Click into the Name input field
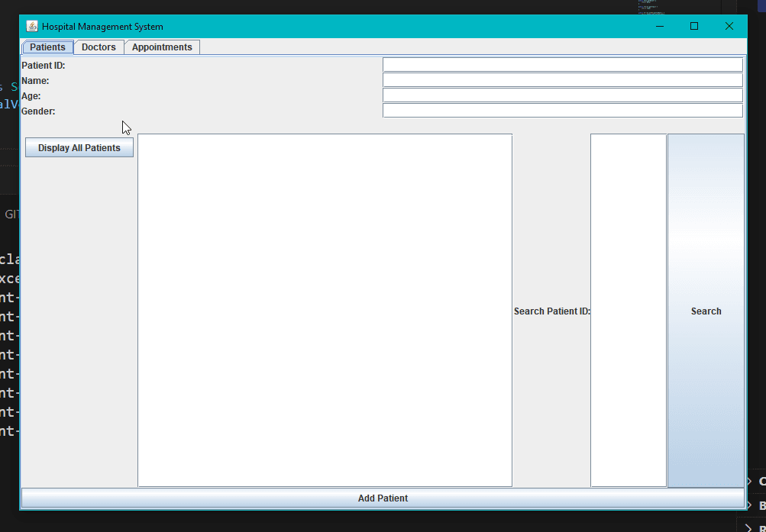The height and width of the screenshot is (532, 766). coord(562,80)
